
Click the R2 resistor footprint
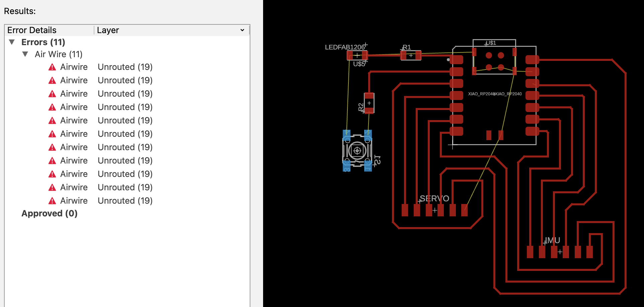(369, 103)
